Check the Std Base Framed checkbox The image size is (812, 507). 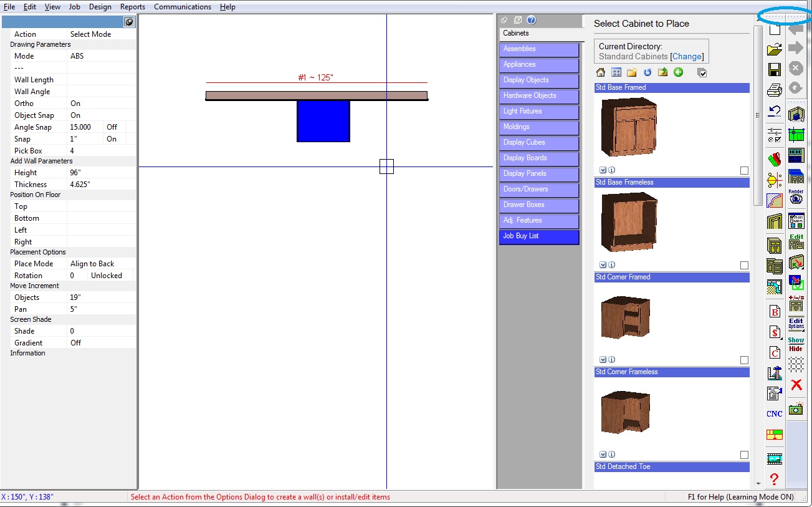pyautogui.click(x=744, y=171)
